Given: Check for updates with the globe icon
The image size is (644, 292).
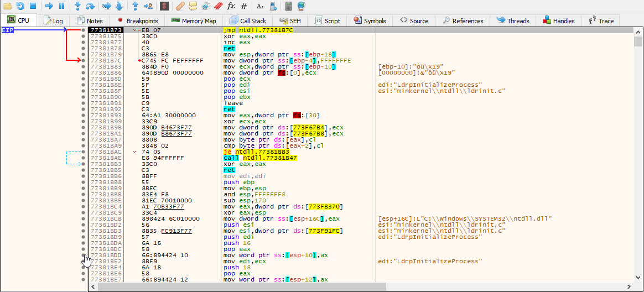Looking at the screenshot, I should (x=301, y=6).
